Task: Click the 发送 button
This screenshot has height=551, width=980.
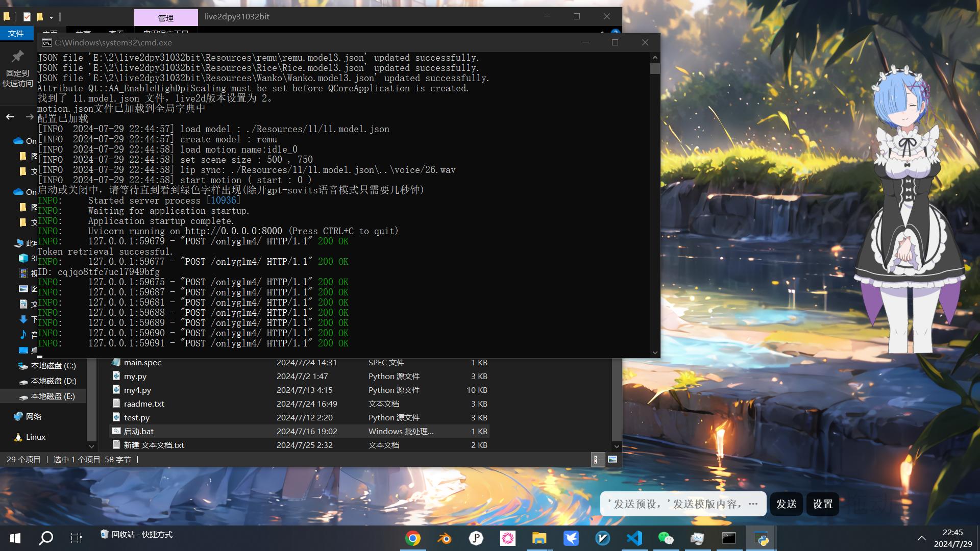Action: [787, 504]
